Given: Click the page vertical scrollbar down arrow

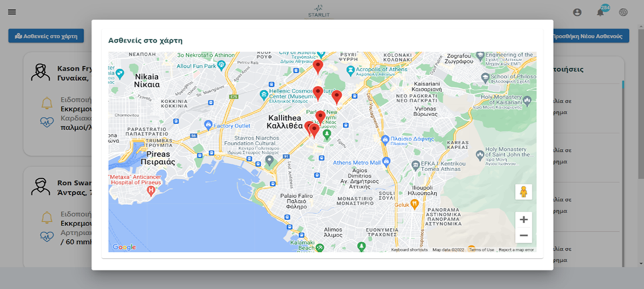Looking at the screenshot, I should pyautogui.click(x=641, y=263).
